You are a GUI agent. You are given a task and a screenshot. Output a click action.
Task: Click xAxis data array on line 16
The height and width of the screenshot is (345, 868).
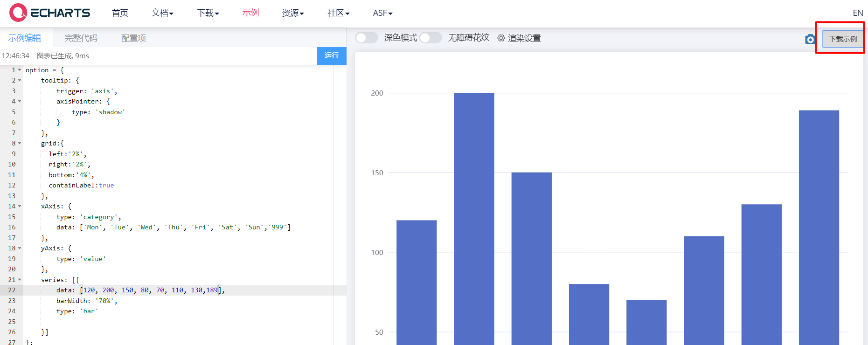pos(185,227)
